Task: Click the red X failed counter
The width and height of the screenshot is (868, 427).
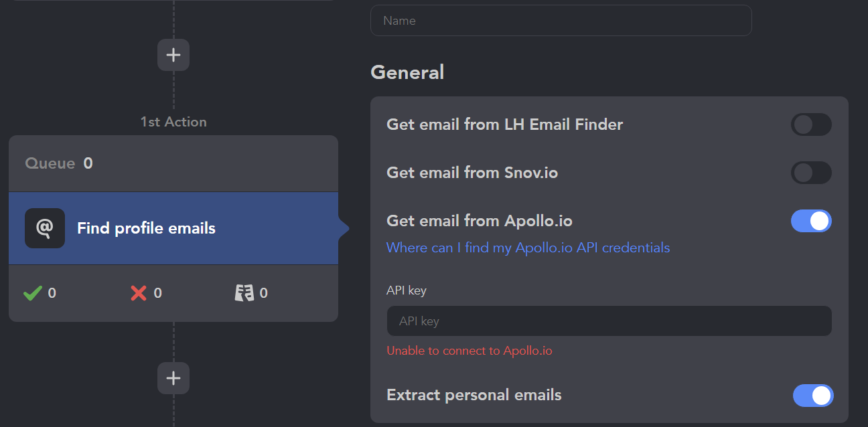Action: (x=146, y=293)
